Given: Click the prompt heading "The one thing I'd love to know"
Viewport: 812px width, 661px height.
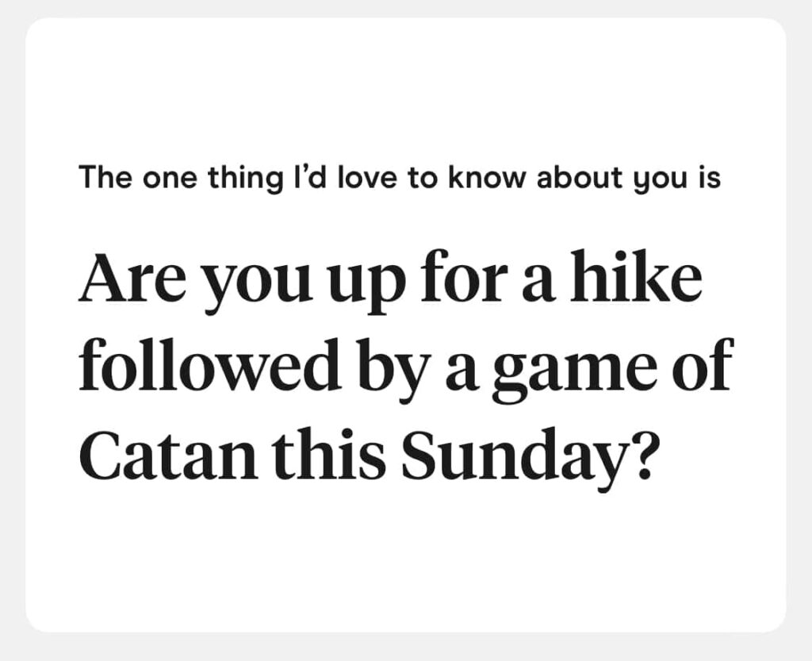Looking at the screenshot, I should pos(399,178).
